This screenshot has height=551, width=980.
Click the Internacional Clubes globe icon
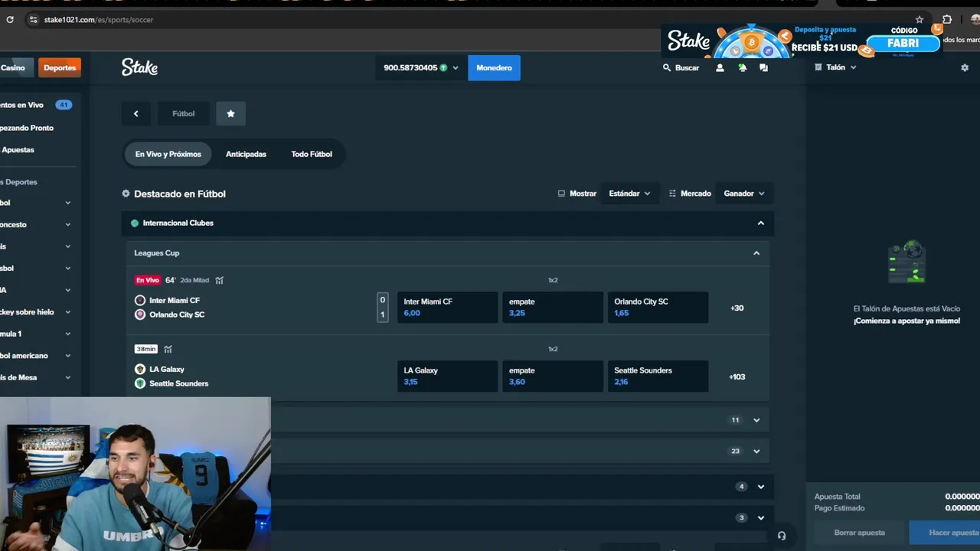pos(135,223)
